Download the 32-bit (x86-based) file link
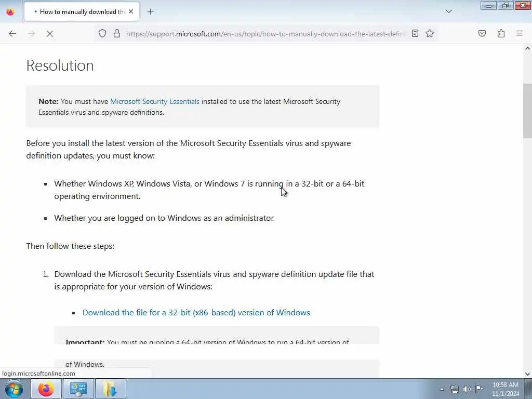532x399 pixels. click(196, 312)
